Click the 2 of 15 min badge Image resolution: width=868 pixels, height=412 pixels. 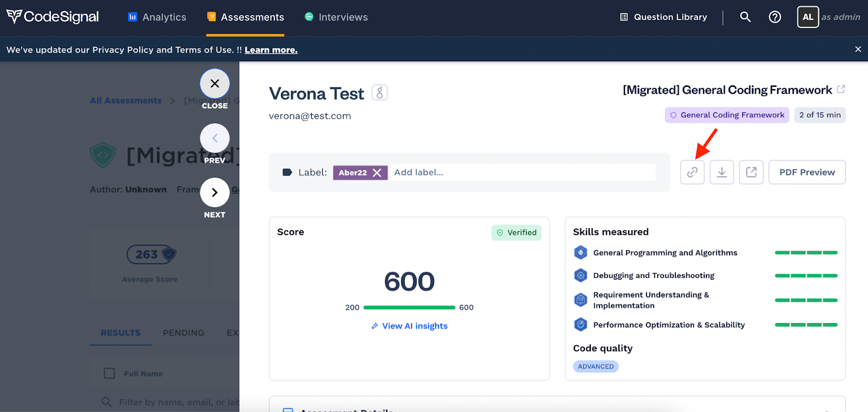(x=820, y=115)
